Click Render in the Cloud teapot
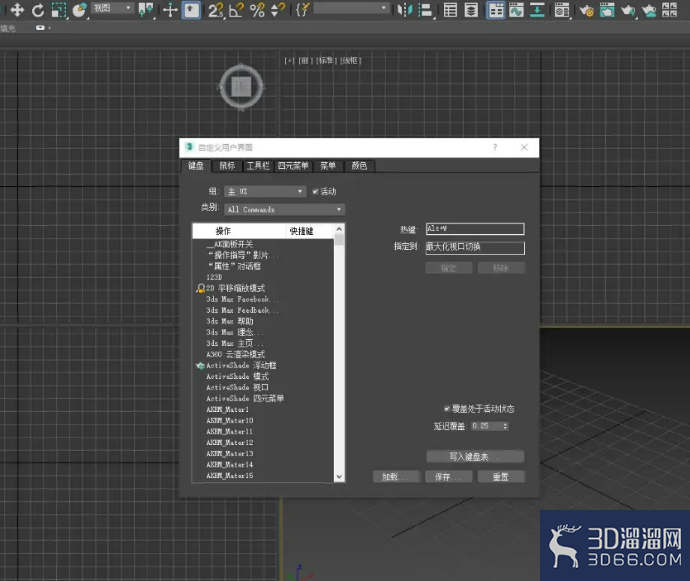This screenshot has width=690, height=581. pyautogui.click(x=649, y=10)
